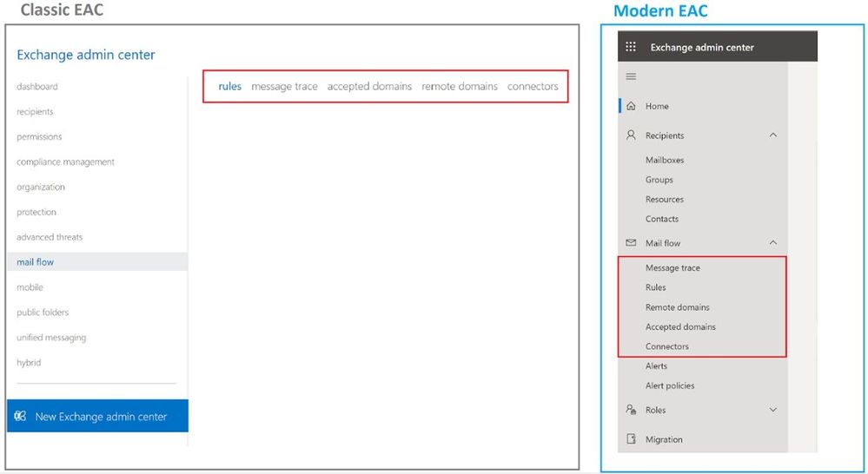Screen dimensions: 868x474
Task: Open advanced threats in Classic sidebar
Action: (x=50, y=237)
